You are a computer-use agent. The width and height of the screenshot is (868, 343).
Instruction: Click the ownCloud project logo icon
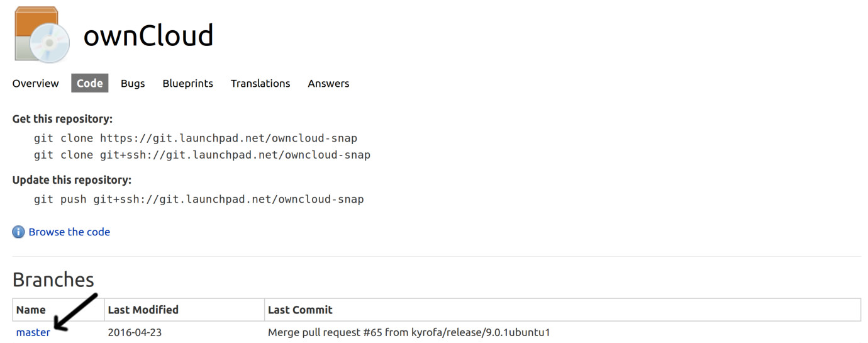click(x=42, y=35)
